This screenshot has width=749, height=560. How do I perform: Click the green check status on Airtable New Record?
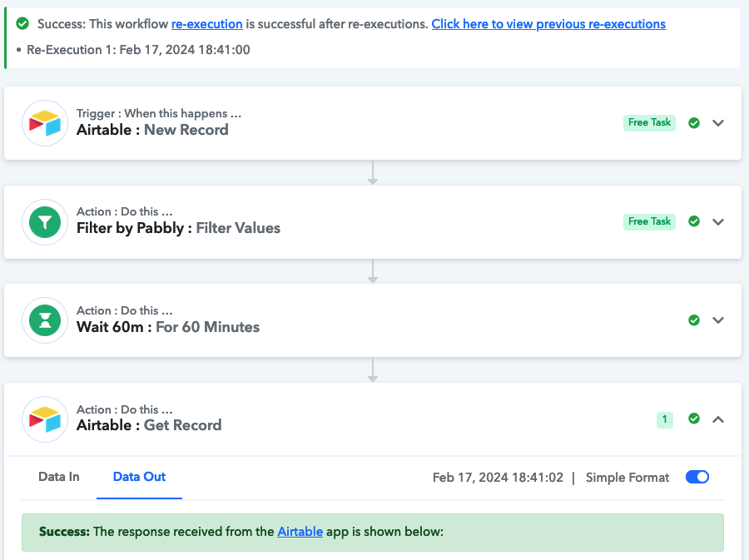click(x=694, y=122)
